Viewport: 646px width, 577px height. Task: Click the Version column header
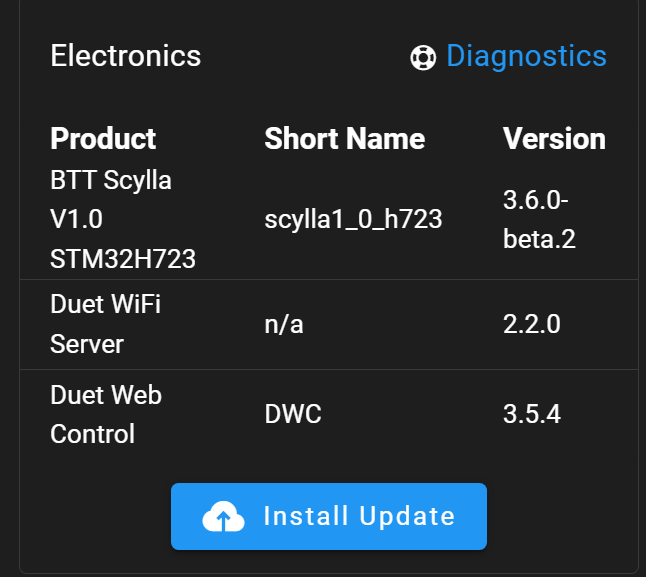click(x=554, y=138)
